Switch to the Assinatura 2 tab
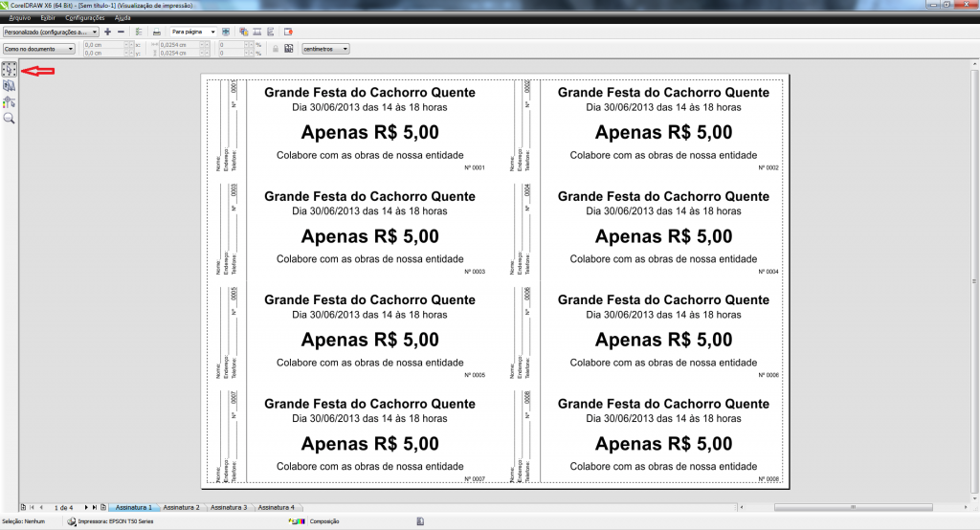 pyautogui.click(x=182, y=507)
